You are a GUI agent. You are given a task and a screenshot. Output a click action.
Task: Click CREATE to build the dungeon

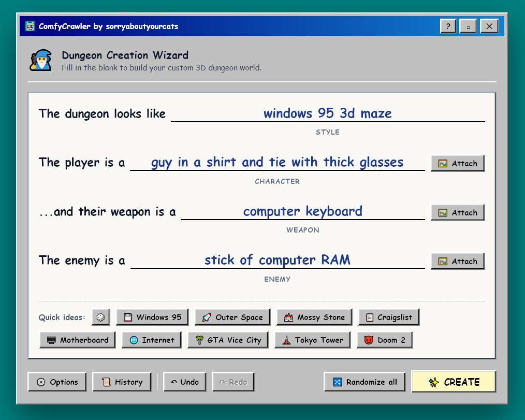click(x=454, y=382)
